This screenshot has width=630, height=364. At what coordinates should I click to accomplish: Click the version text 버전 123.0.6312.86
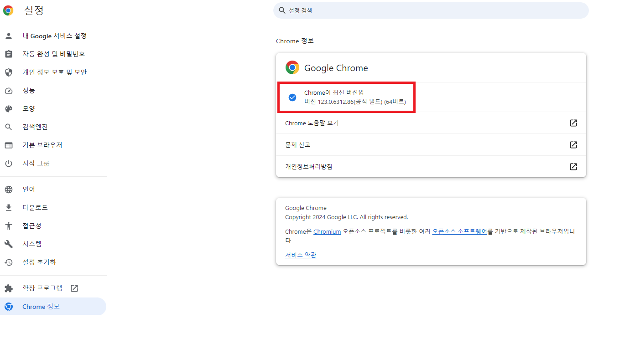tap(355, 102)
